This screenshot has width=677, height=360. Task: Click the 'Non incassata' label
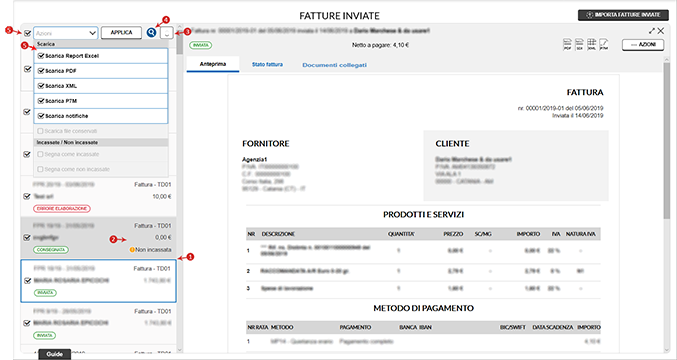153,249
